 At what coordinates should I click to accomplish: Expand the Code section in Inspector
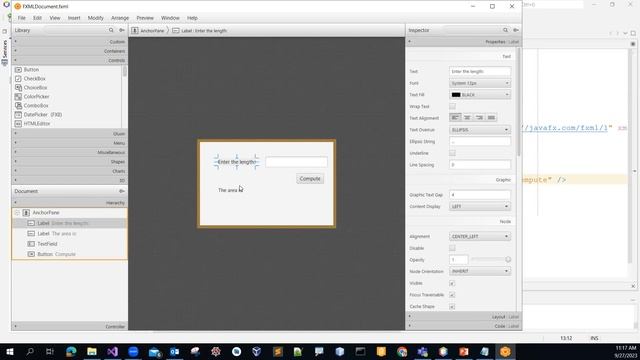pos(463,326)
